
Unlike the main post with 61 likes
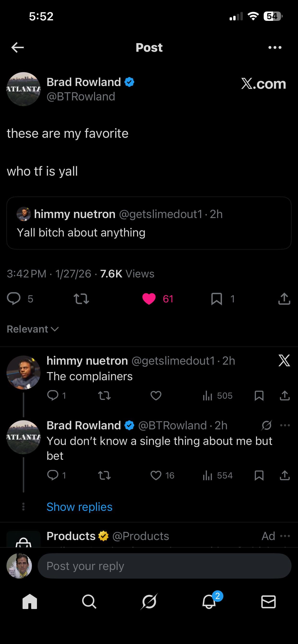point(149,299)
